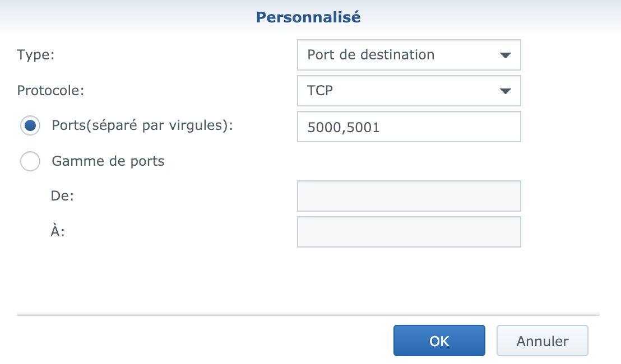Screen dimensions: 621x364
Task: Click the ports field containing 5000,5001
Action: coord(409,127)
